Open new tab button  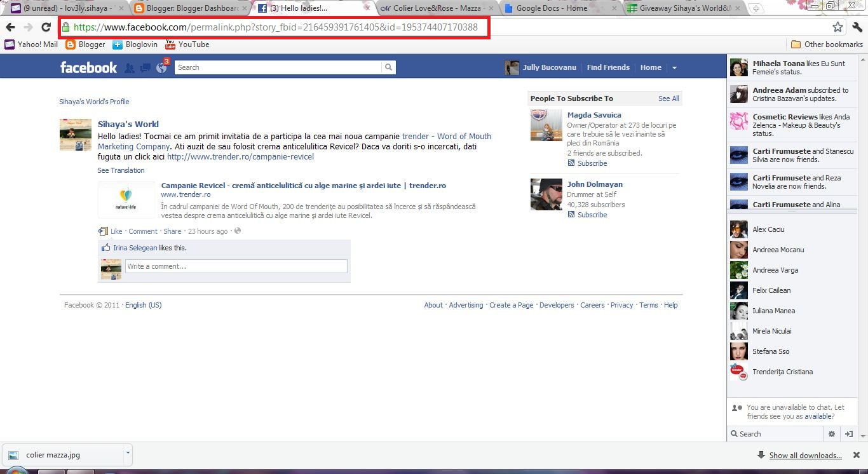756,8
